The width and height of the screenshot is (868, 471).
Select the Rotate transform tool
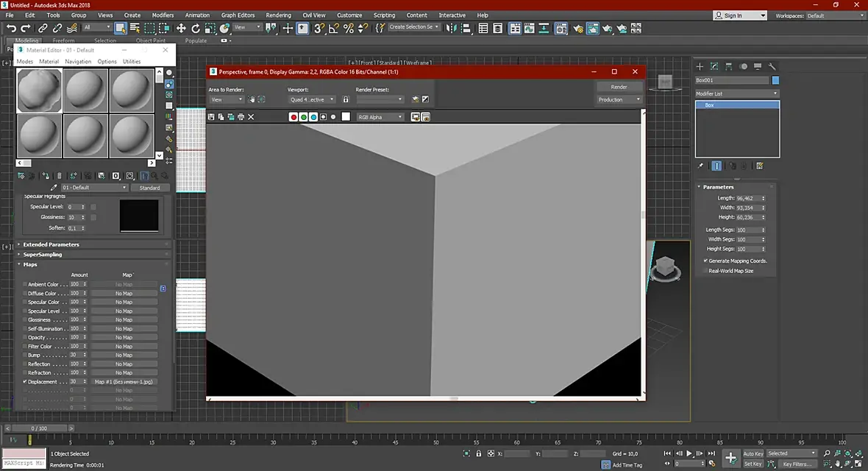click(x=196, y=28)
